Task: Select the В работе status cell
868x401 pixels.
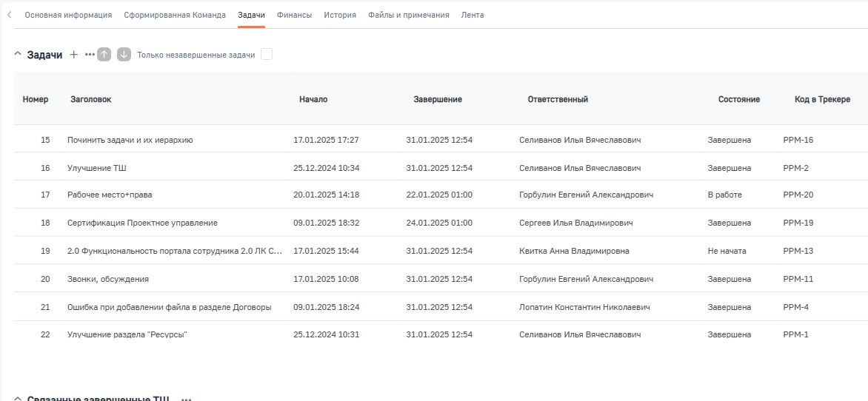Action: [x=724, y=195]
